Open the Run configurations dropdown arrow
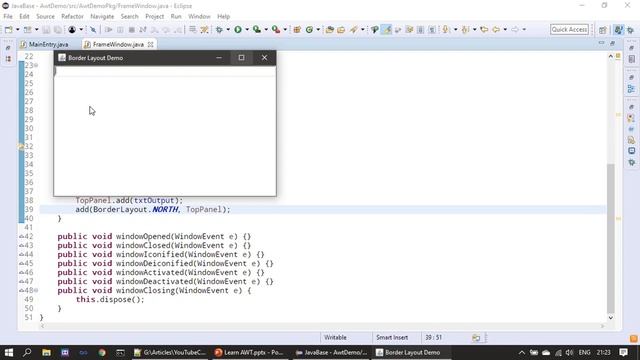The image size is (640, 360). click(x=247, y=29)
